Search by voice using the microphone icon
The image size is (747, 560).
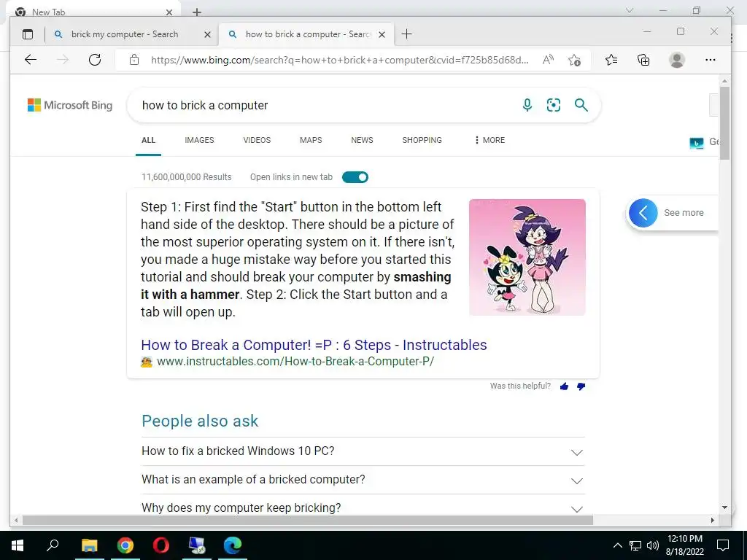[x=527, y=105]
